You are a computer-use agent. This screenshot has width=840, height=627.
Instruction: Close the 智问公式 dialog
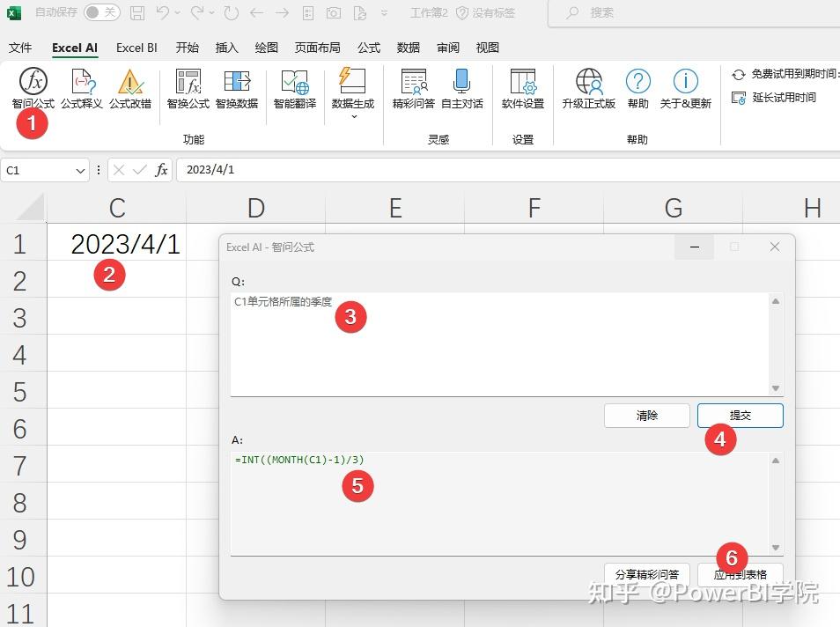pyautogui.click(x=775, y=247)
